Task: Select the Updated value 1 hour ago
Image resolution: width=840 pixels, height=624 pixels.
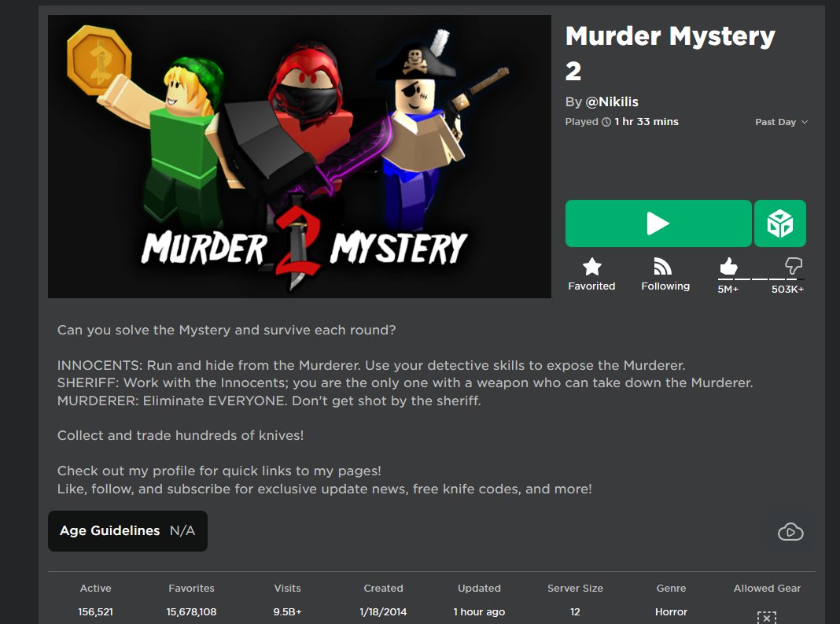Action: (x=479, y=611)
